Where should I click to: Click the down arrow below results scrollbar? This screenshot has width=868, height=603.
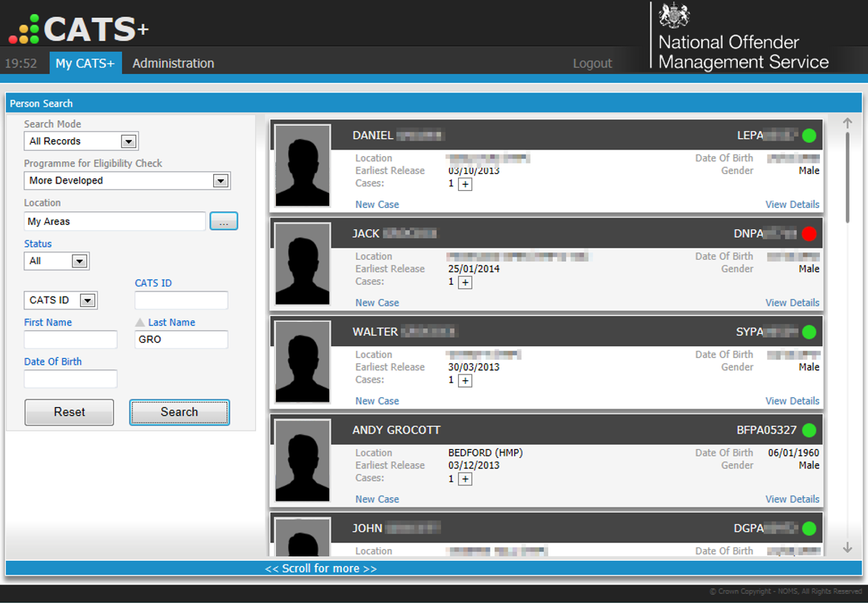click(847, 547)
